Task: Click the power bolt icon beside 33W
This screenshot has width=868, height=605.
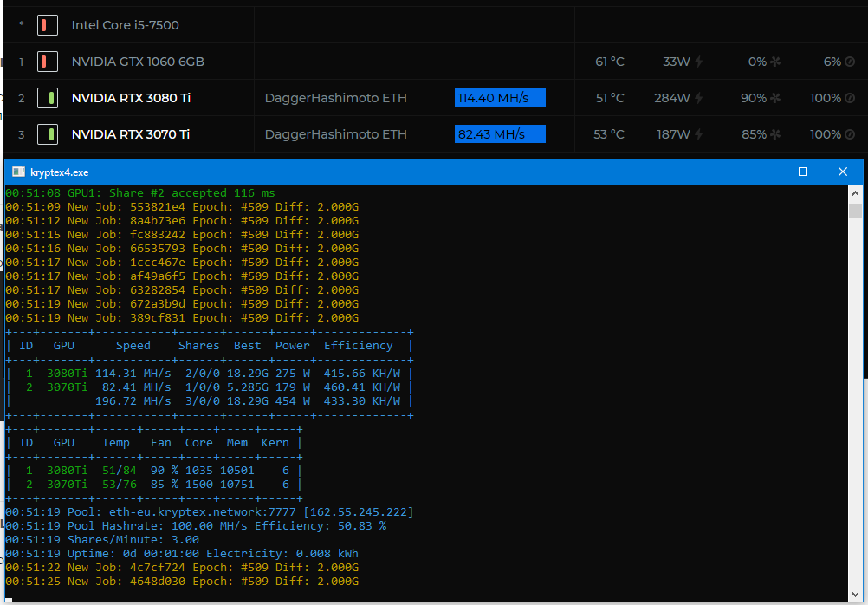Action: [x=699, y=62]
